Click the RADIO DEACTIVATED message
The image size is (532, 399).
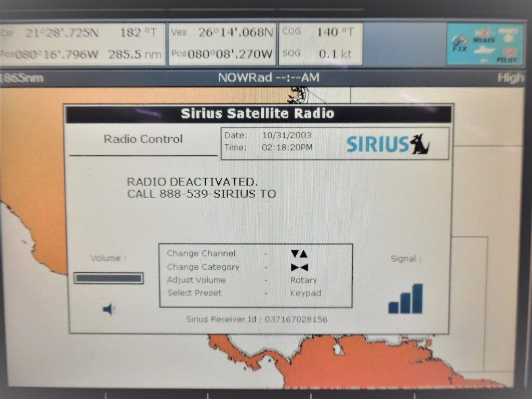click(x=192, y=182)
